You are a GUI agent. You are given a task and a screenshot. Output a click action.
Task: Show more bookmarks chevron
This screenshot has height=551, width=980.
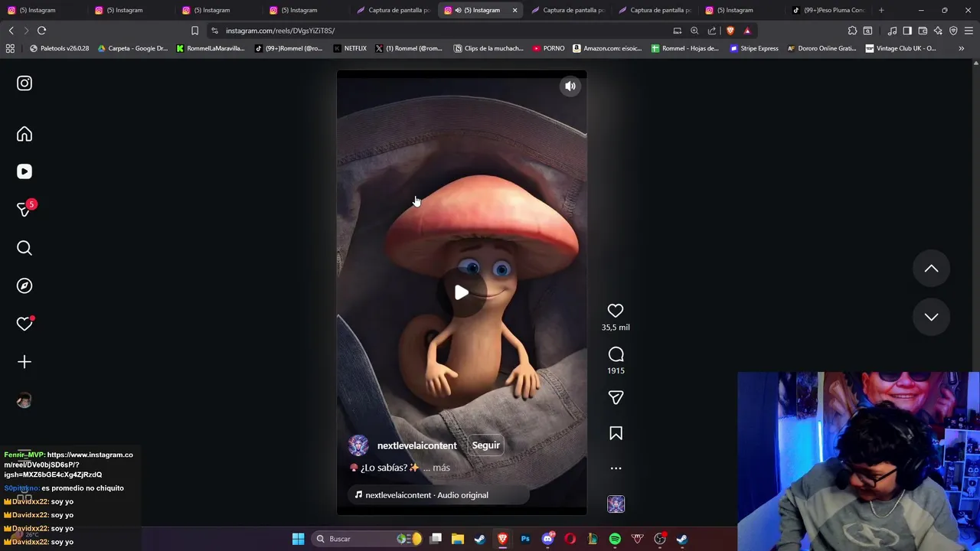click(961, 48)
